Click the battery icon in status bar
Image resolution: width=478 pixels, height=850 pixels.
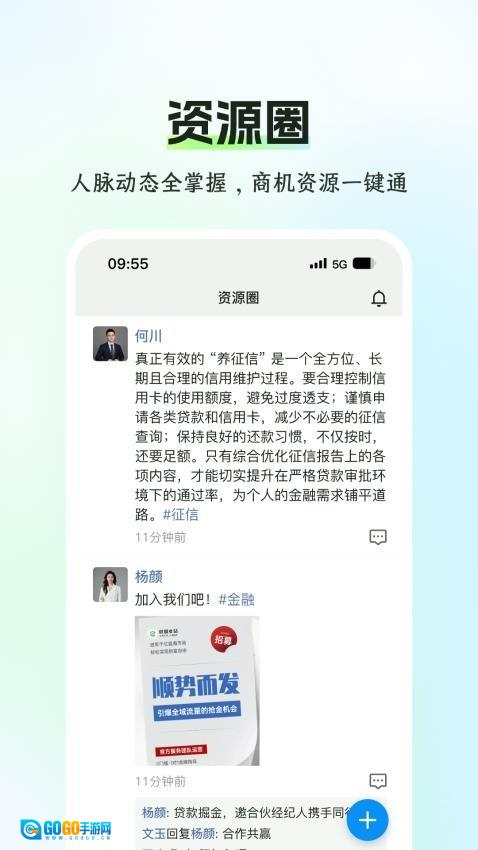(x=364, y=263)
